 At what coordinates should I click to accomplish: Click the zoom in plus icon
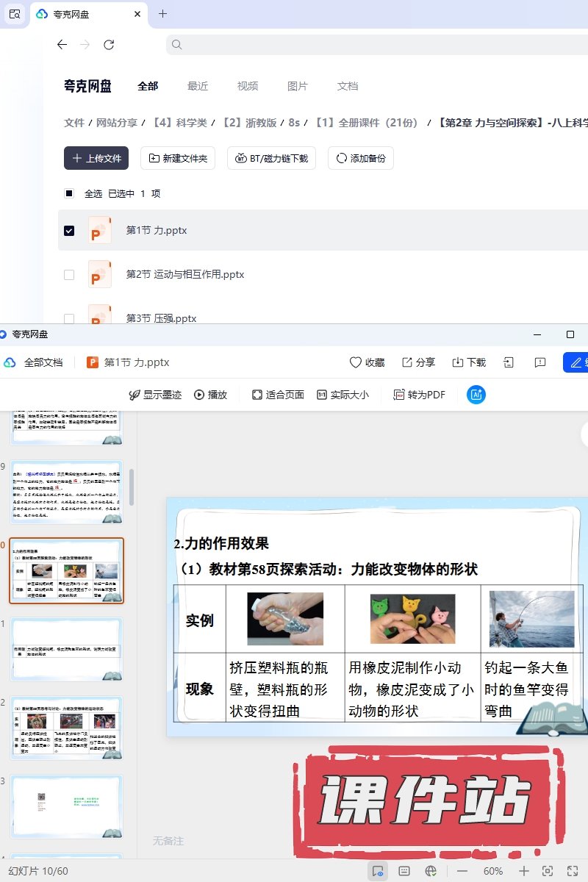[x=523, y=871]
